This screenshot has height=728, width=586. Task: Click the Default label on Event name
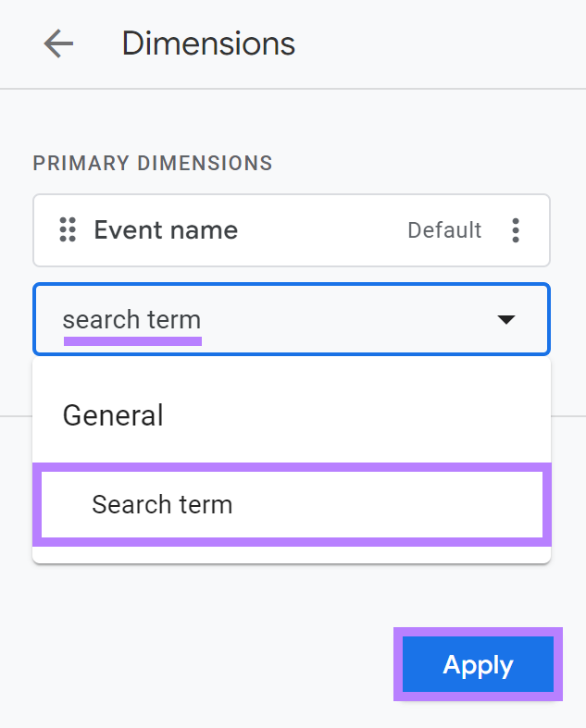coord(444,229)
